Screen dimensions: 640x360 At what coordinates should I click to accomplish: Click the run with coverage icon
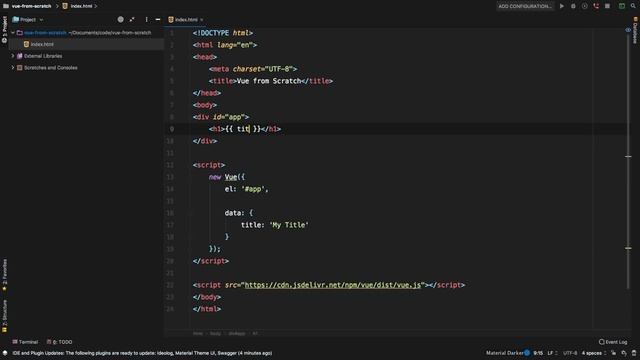(x=585, y=6)
